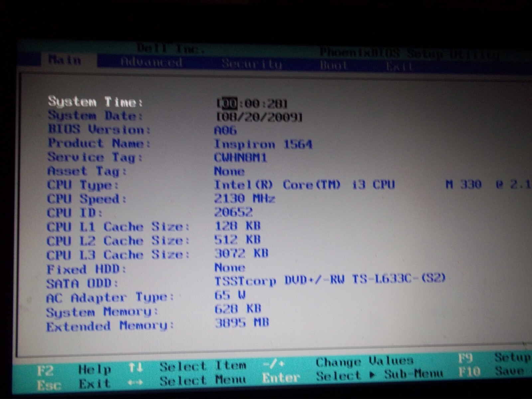Screen dimensions: 532x399
Task: Select the Main tab
Action: [65, 60]
